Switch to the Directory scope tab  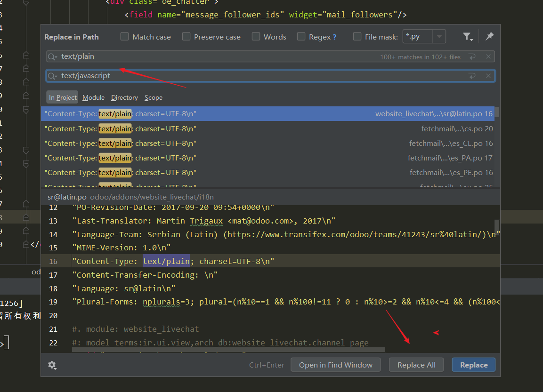pos(124,97)
